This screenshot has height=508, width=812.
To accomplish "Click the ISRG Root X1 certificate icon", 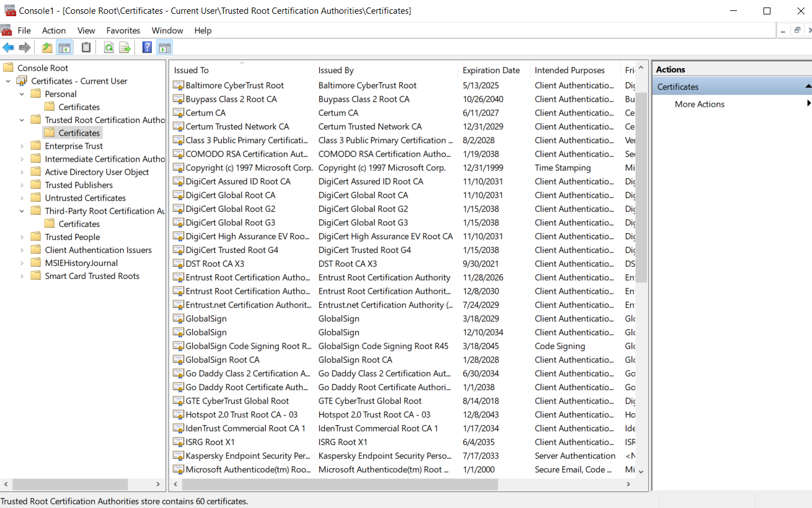I will point(179,442).
